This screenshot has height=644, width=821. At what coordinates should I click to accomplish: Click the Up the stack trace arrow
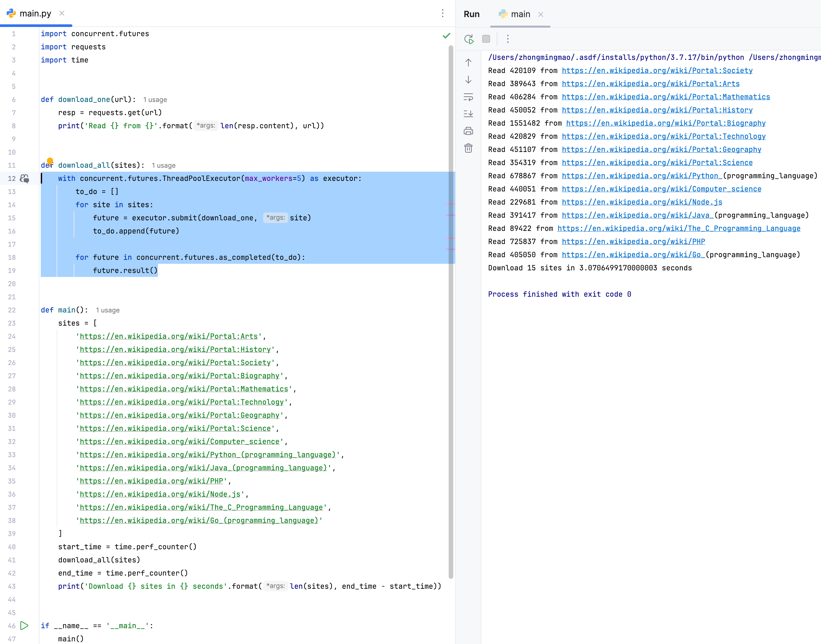coord(468,62)
